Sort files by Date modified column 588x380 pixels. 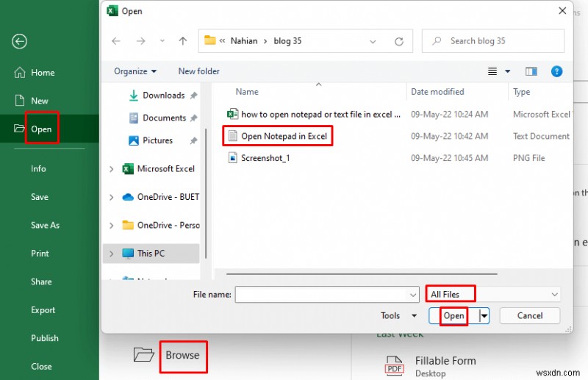pos(437,92)
